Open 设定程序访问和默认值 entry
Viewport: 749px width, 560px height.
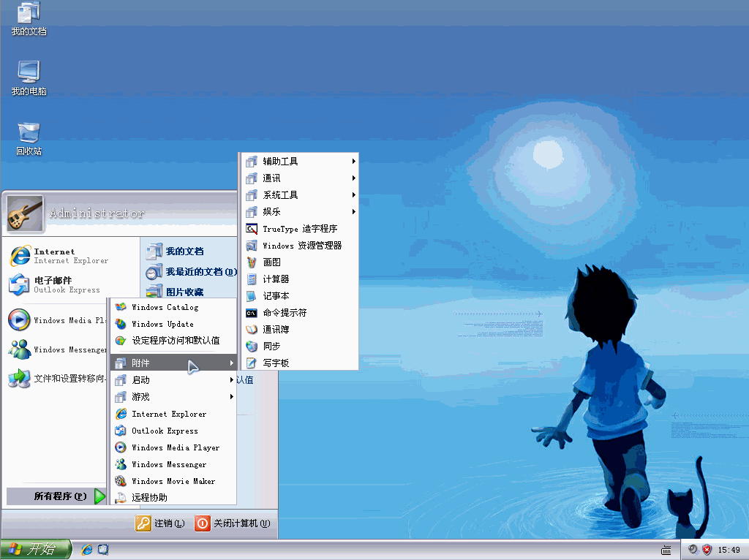point(174,341)
